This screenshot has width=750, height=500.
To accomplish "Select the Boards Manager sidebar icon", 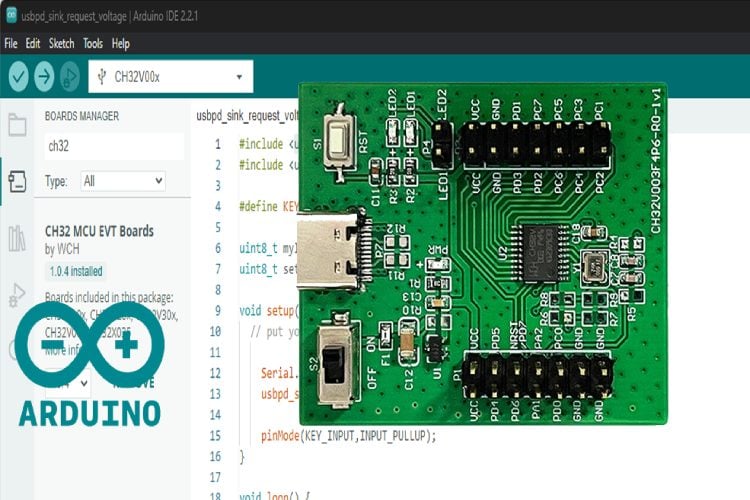I will click(x=17, y=181).
